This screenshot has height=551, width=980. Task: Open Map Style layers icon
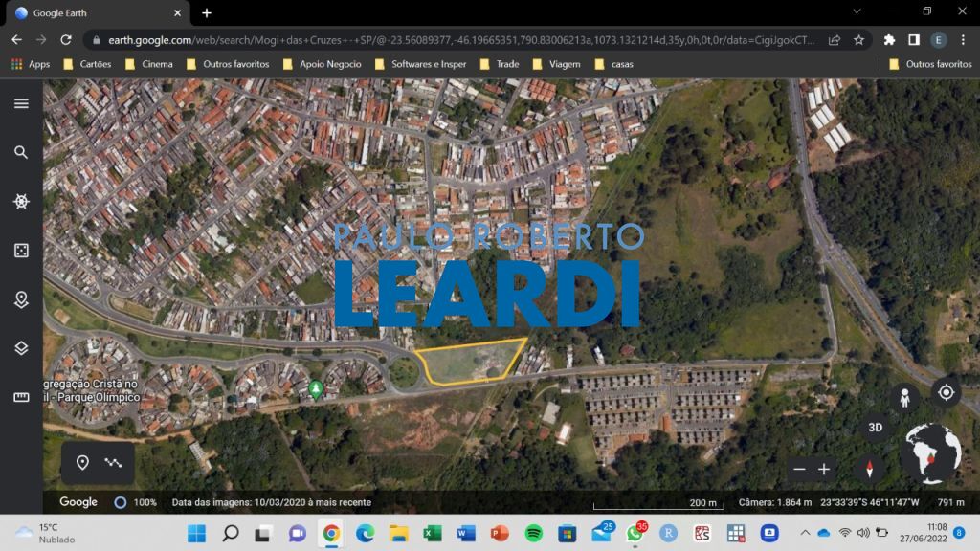(21, 348)
